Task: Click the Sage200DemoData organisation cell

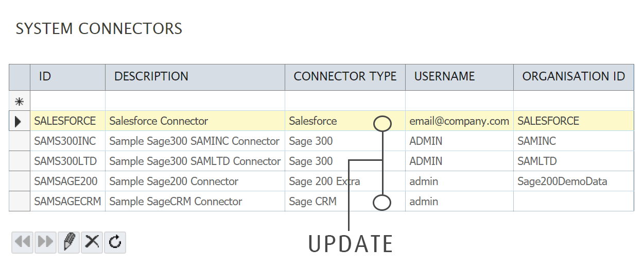Action: pyautogui.click(x=562, y=181)
